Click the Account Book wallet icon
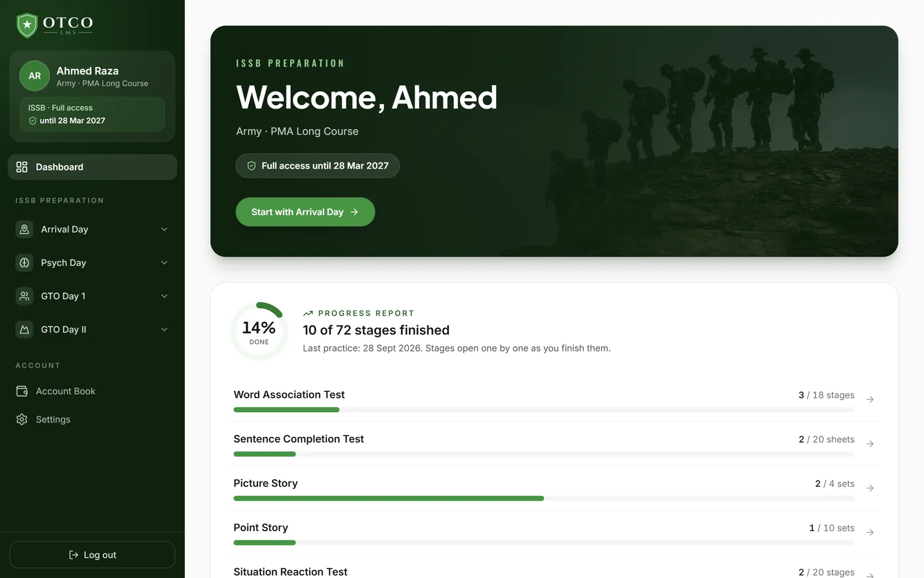This screenshot has width=924, height=578. (x=22, y=391)
